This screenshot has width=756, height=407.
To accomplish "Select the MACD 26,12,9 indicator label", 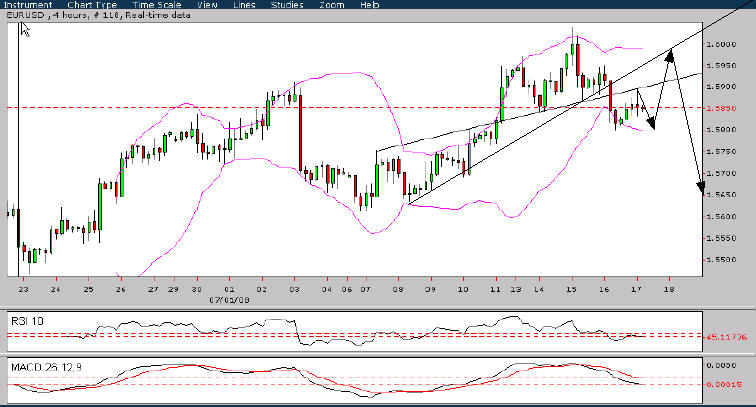I will pos(46,367).
